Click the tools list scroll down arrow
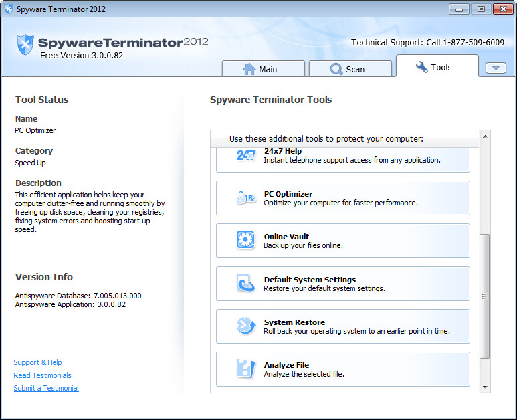517x420 pixels. 485,387
